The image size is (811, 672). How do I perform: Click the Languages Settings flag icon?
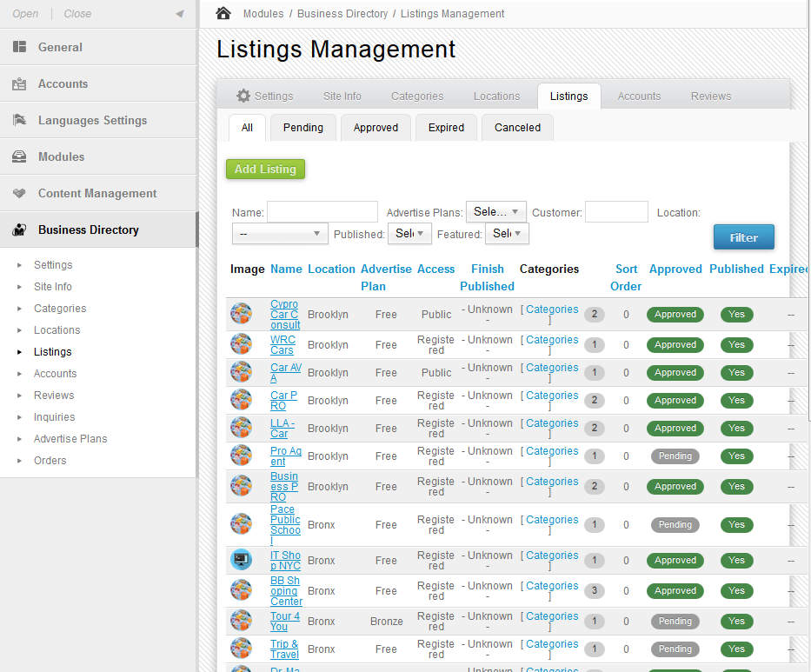[19, 120]
